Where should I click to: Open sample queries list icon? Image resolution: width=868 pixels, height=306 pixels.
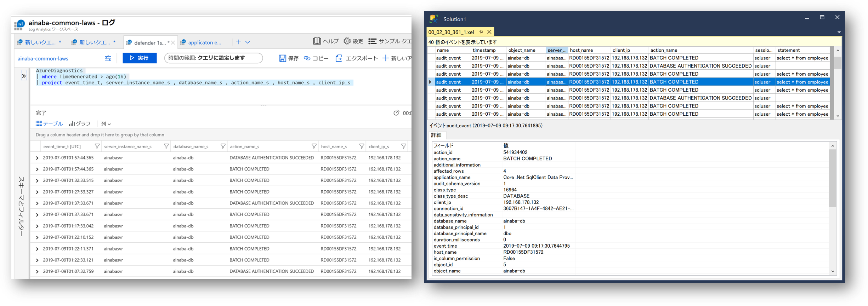pos(372,41)
